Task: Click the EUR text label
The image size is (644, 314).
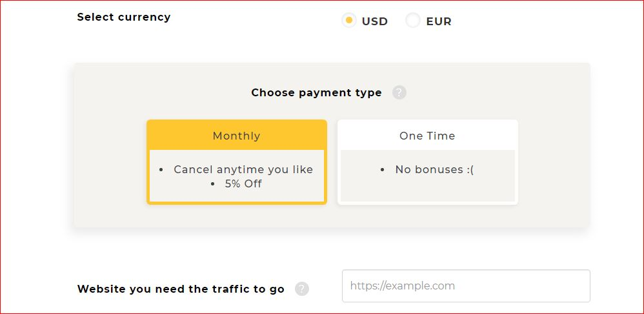Action: [439, 21]
